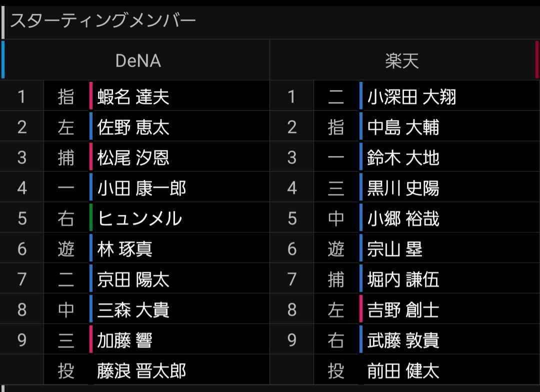Select Rakuten leadoff hitter 小深田 大翔
The width and height of the screenshot is (540, 392).
click(x=411, y=96)
